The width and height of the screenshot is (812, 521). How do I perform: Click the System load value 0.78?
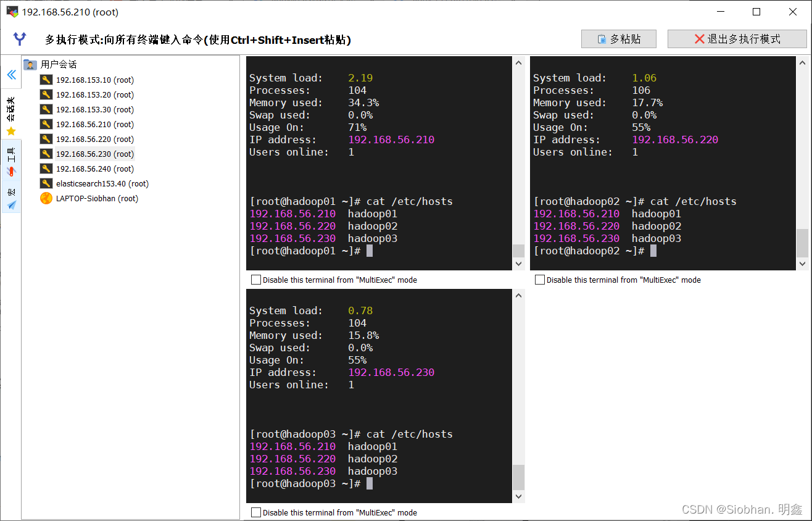tap(360, 311)
